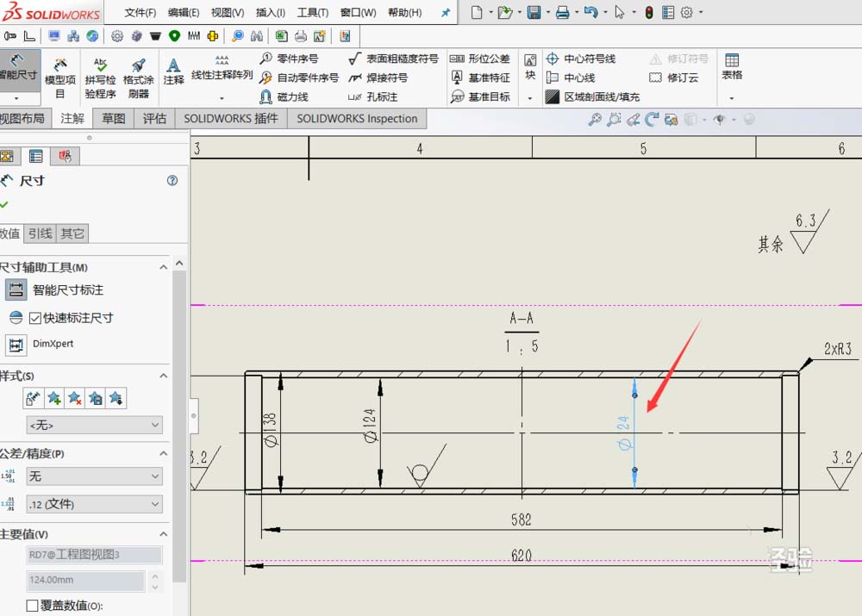862x616 pixels.
Task: Click the Print icon
Action: [x=562, y=12]
